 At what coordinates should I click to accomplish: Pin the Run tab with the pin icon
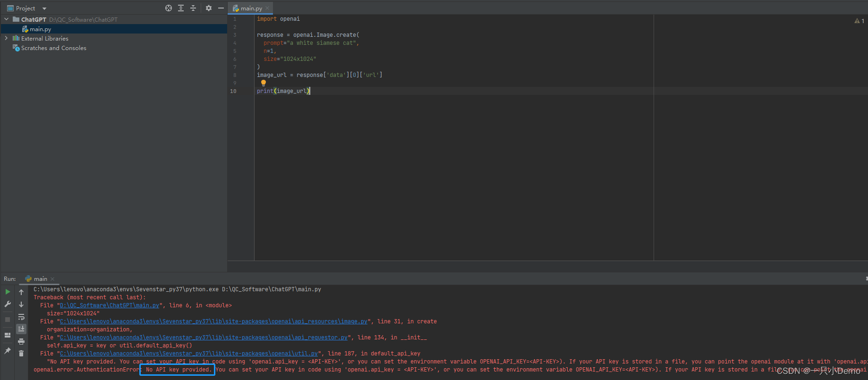[8, 351]
